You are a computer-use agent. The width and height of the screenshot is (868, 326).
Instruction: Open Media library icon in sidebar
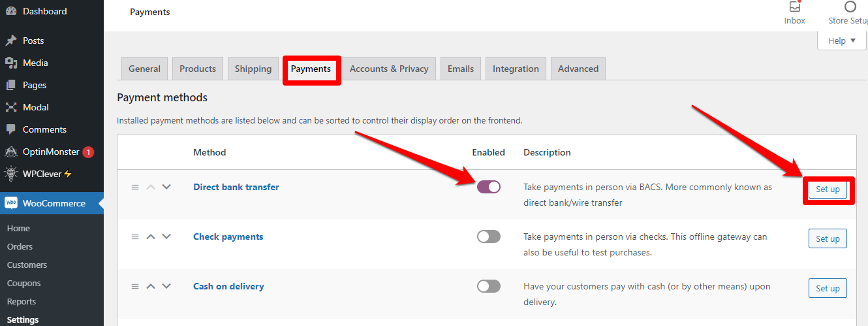click(x=11, y=63)
